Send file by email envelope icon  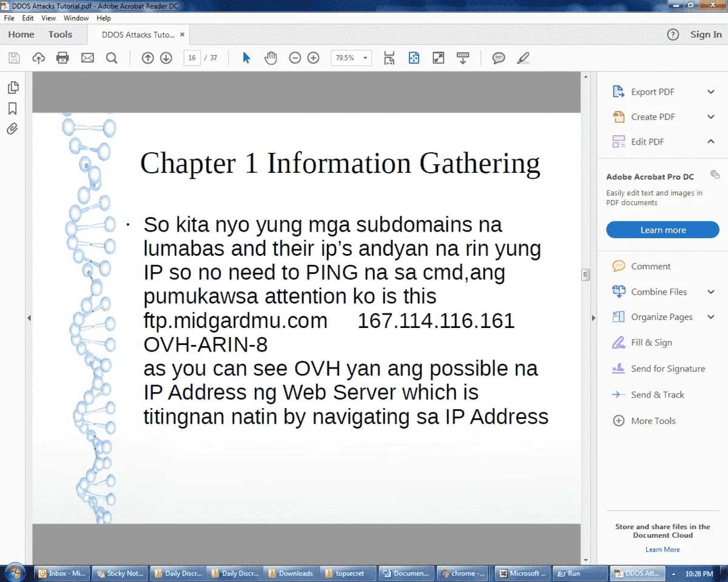point(87,58)
